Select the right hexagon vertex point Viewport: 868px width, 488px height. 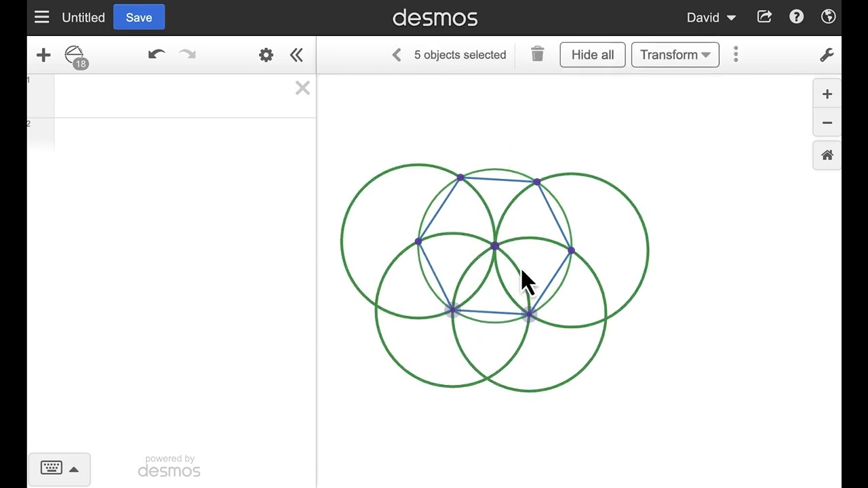tap(571, 251)
